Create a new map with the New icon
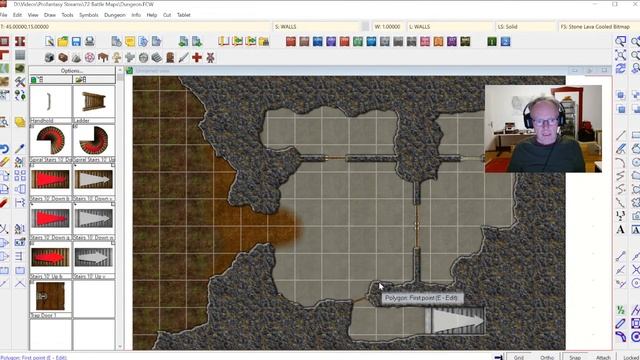Image resolution: width=640 pixels, height=360 pixels. click(49, 41)
